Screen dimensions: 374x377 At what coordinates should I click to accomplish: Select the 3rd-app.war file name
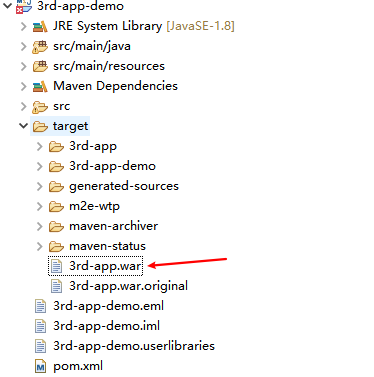click(105, 266)
